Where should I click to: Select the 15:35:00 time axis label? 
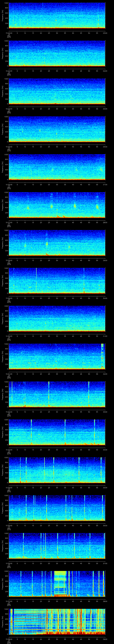click(9, 525)
